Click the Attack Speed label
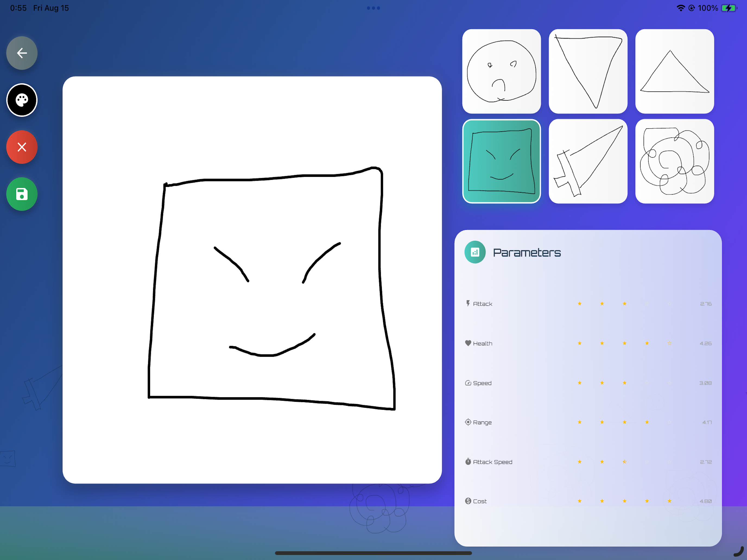The height and width of the screenshot is (560, 747). 492,462
